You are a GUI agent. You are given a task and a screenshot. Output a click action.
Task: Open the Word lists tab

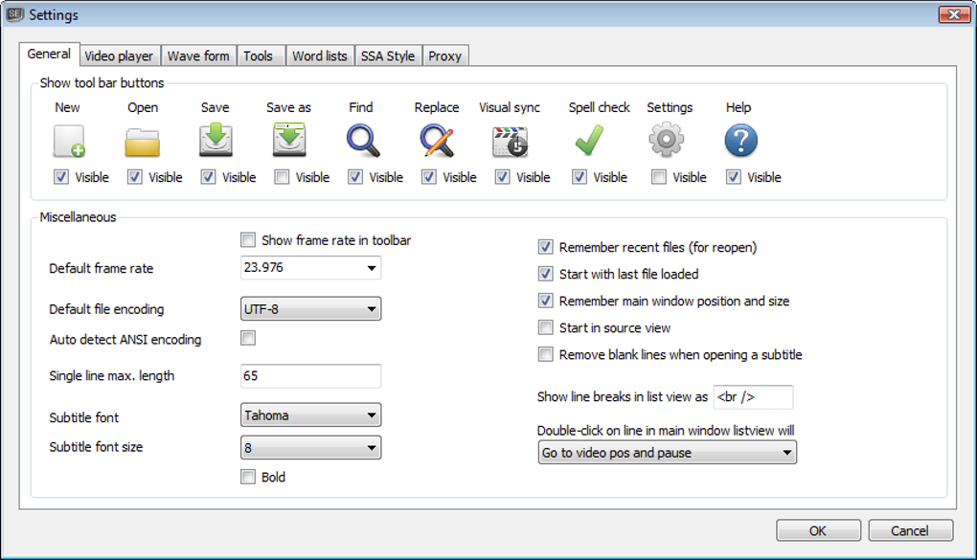click(320, 56)
